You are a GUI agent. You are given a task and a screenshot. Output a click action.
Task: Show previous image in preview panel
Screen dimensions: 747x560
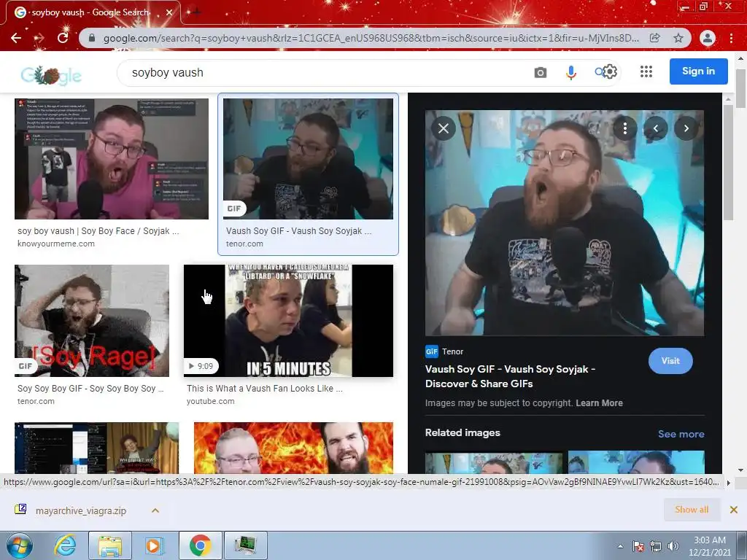coord(656,128)
